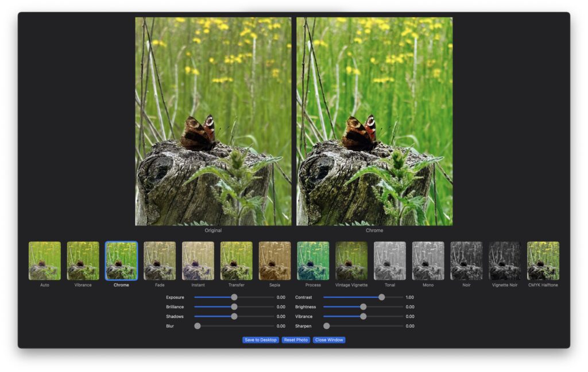Apply the Sepia filter thumbnail
The width and height of the screenshot is (588, 372).
click(274, 260)
